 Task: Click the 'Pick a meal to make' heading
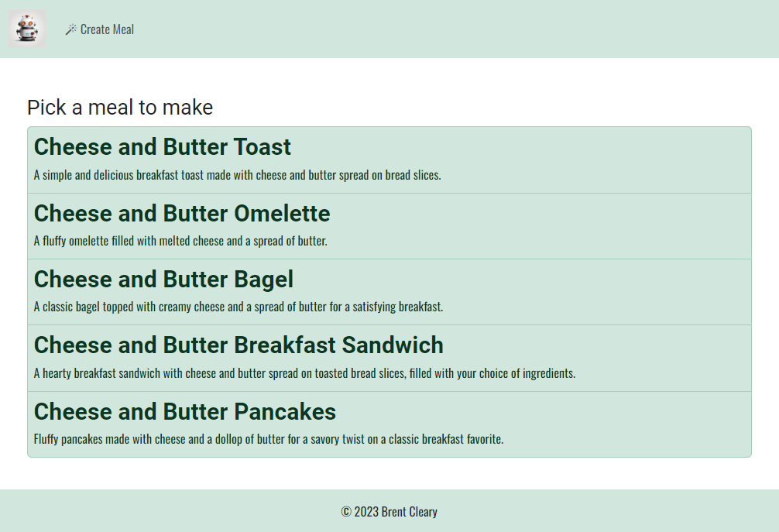pos(120,107)
